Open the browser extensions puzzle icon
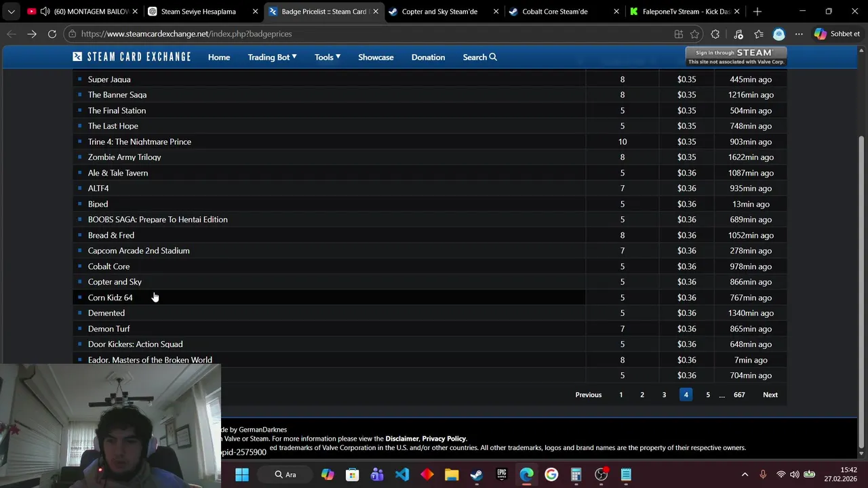Viewport: 868px width, 488px height. pos(715,34)
